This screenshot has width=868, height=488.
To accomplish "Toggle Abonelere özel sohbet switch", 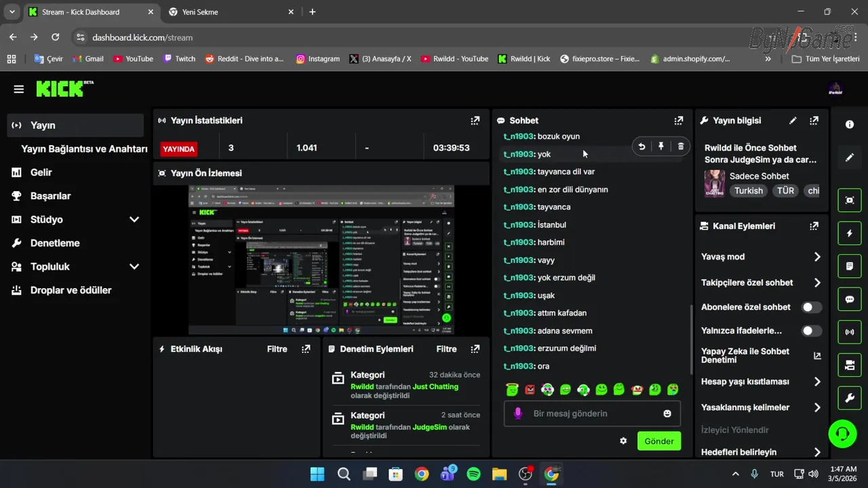I will coord(812,307).
